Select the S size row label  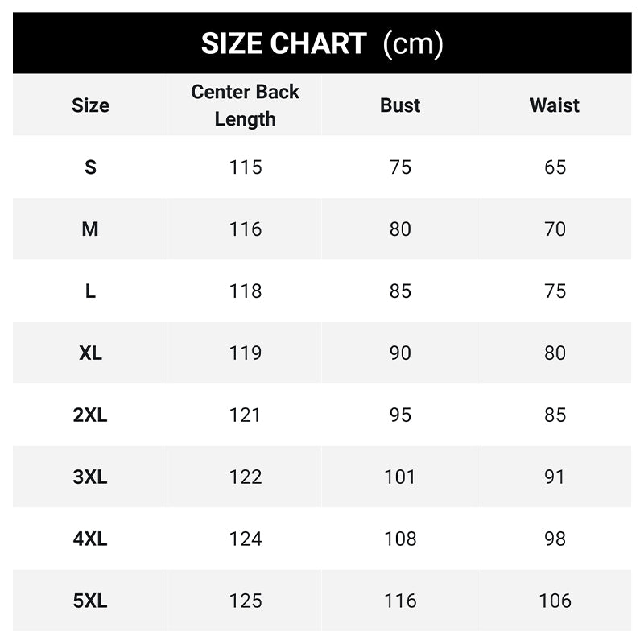pos(90,167)
